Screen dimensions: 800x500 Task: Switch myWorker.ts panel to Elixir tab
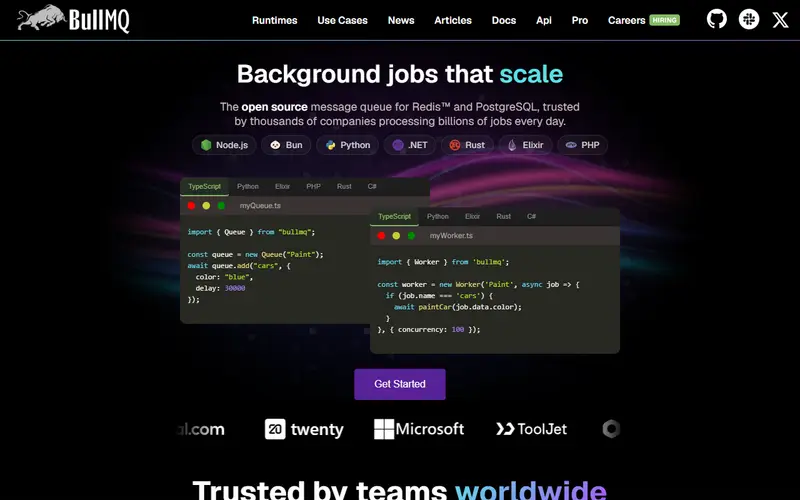pyautogui.click(x=472, y=217)
